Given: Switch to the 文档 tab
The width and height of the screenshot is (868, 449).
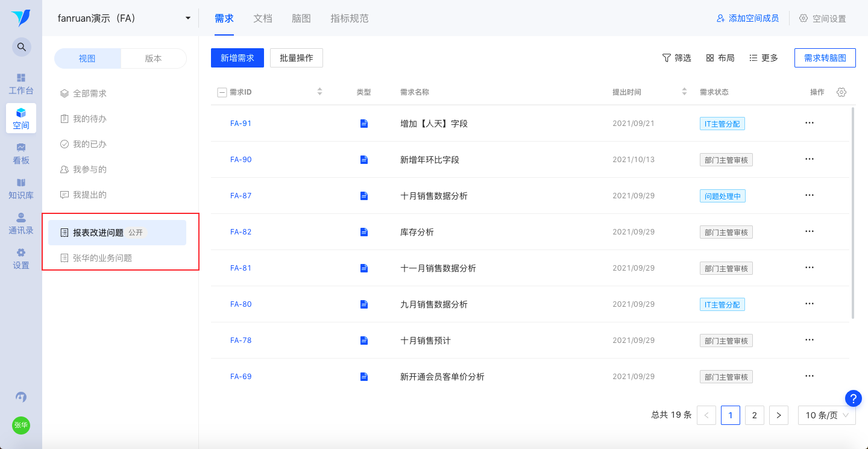Looking at the screenshot, I should pos(263,18).
